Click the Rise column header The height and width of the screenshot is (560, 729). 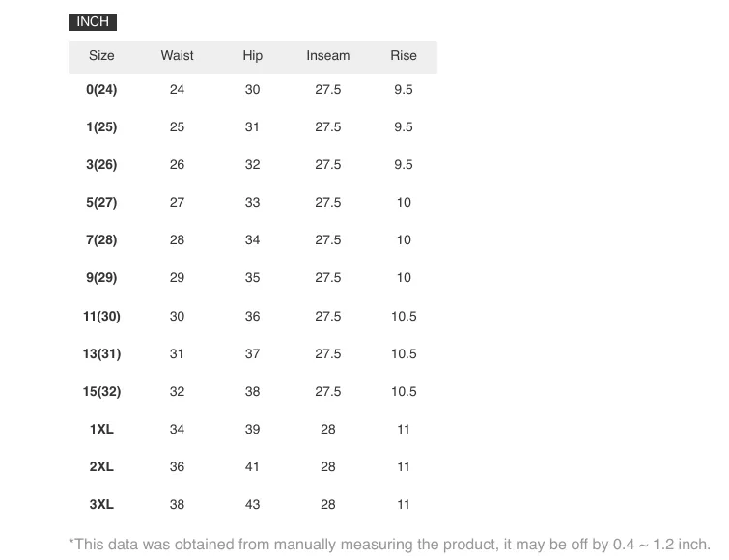pyautogui.click(x=403, y=56)
